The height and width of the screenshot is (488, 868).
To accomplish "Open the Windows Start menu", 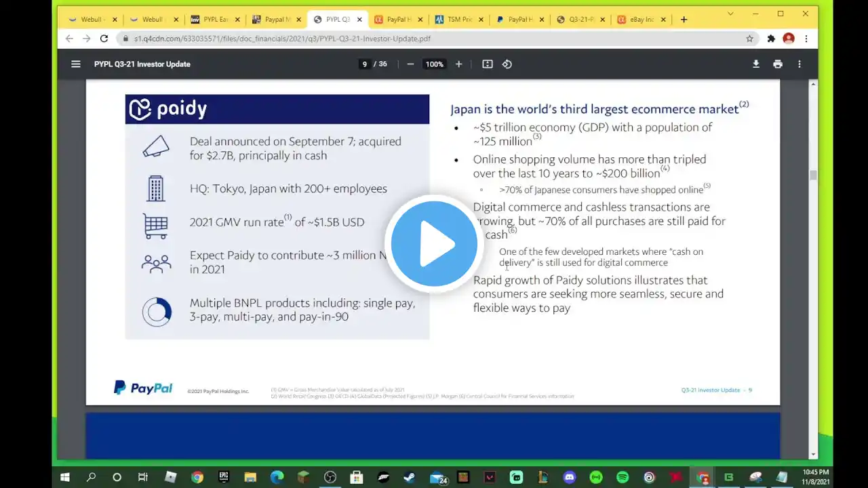I will 65,477.
